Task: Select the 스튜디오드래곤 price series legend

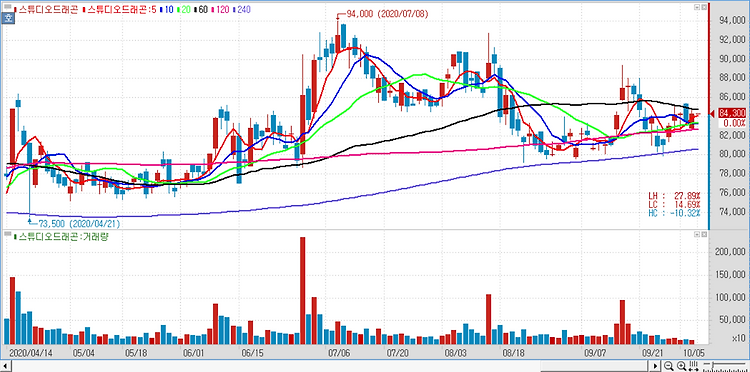Action: coord(46,10)
